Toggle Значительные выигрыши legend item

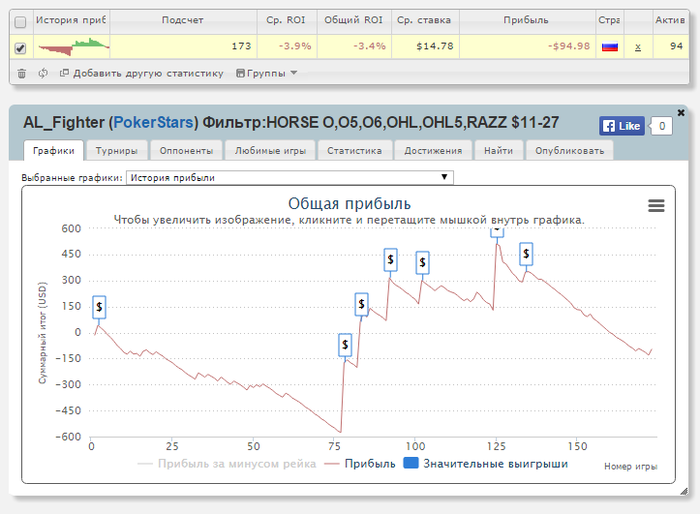[x=485, y=464]
